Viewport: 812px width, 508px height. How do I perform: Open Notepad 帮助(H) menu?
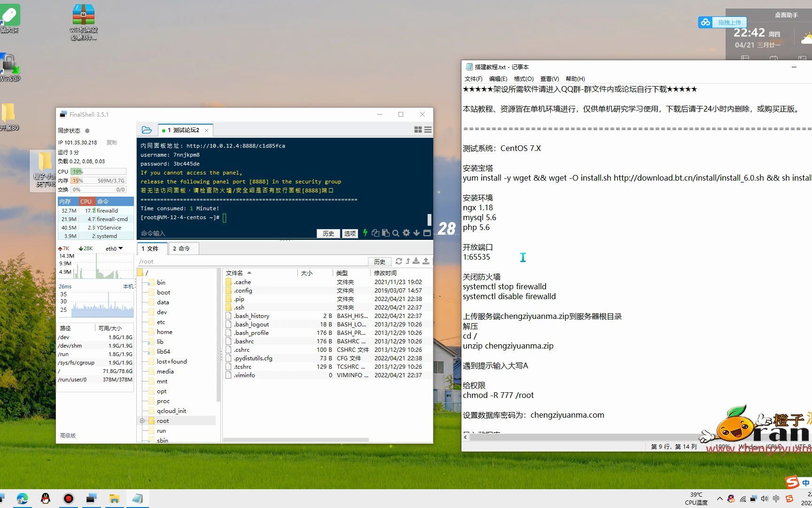click(x=575, y=79)
